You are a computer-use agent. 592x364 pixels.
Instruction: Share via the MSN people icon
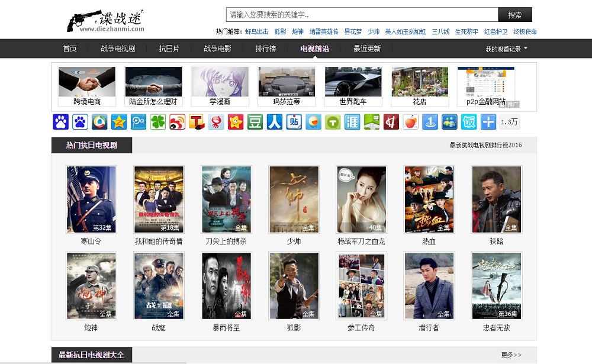[x=450, y=122]
